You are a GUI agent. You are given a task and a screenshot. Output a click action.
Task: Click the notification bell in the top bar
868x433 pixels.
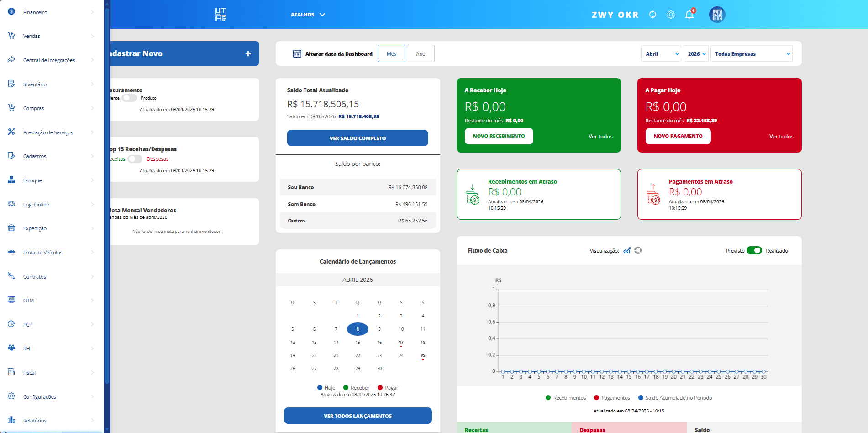(689, 14)
